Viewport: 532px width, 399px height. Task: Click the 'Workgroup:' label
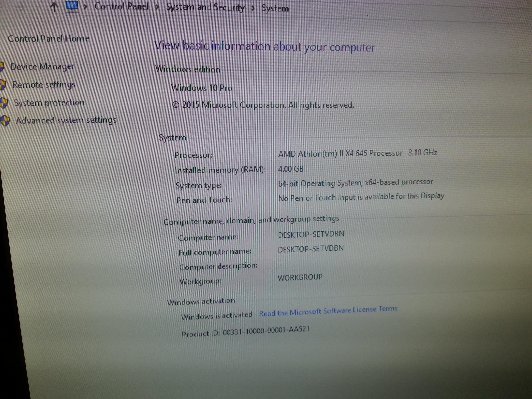(x=200, y=281)
